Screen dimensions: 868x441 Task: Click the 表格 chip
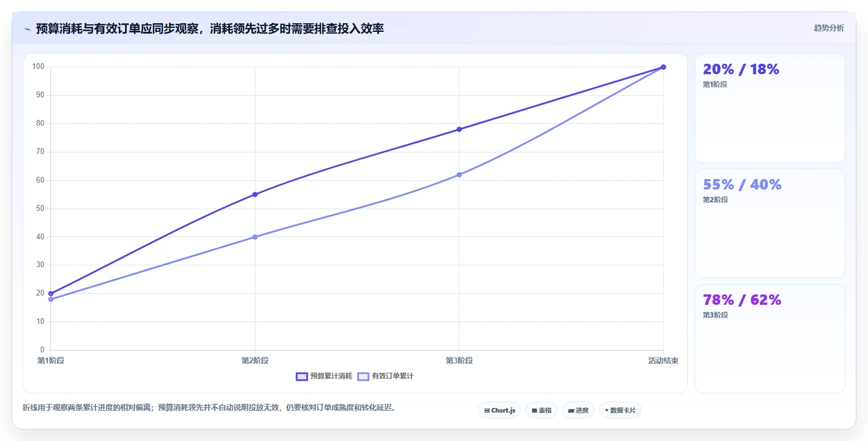coord(541,410)
